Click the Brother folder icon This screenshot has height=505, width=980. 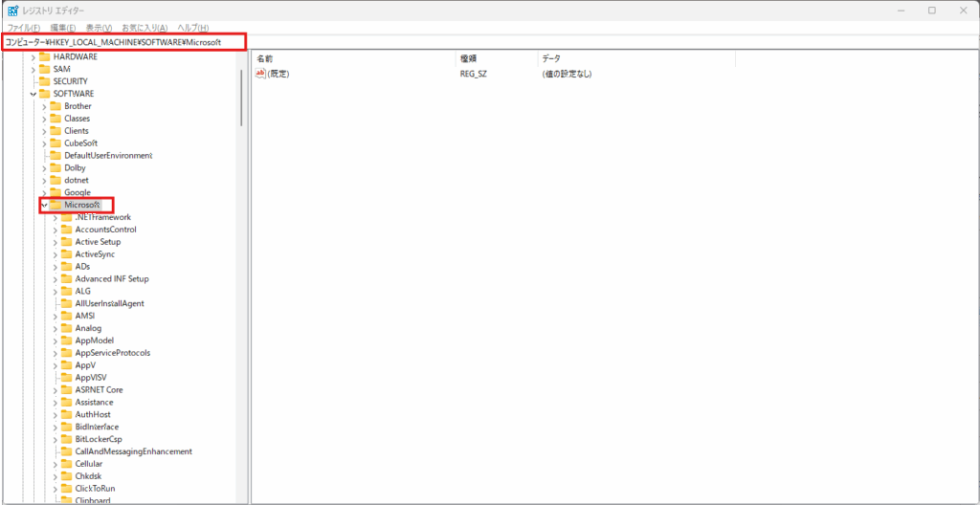coord(55,105)
